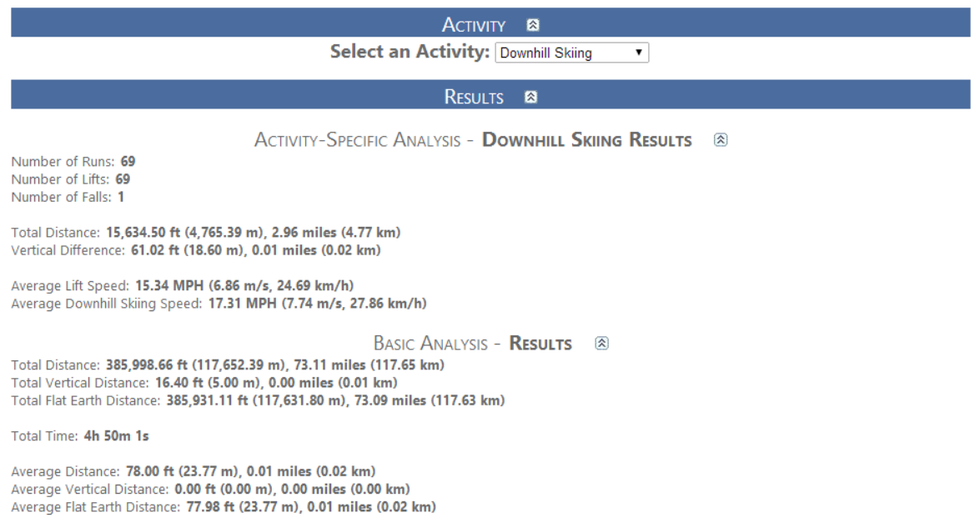The height and width of the screenshot is (528, 980).
Task: Click the Number of Lifts value 69
Action: (x=123, y=179)
